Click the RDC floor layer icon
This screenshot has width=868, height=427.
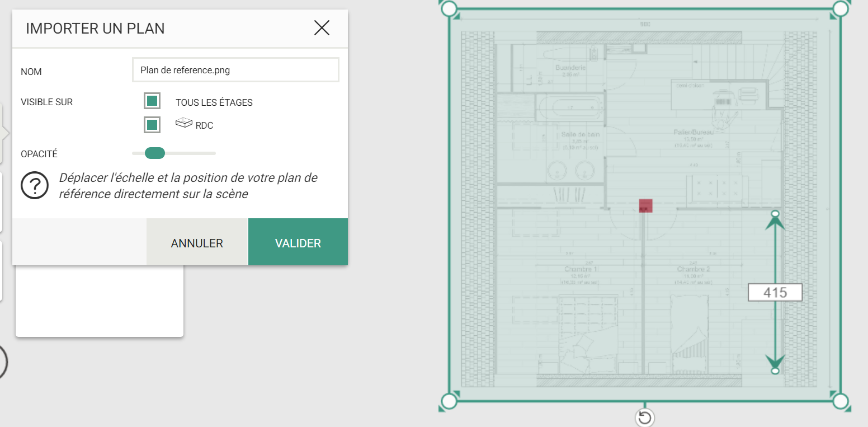click(x=184, y=123)
